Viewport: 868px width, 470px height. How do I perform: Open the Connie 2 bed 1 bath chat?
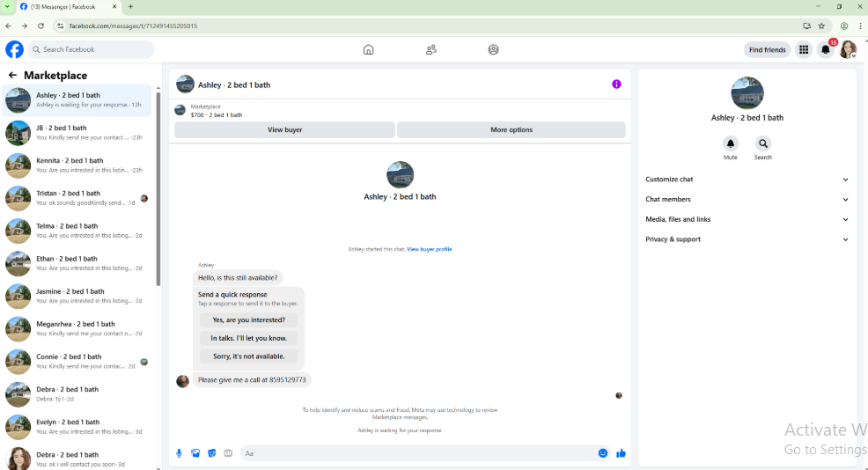pos(77,362)
